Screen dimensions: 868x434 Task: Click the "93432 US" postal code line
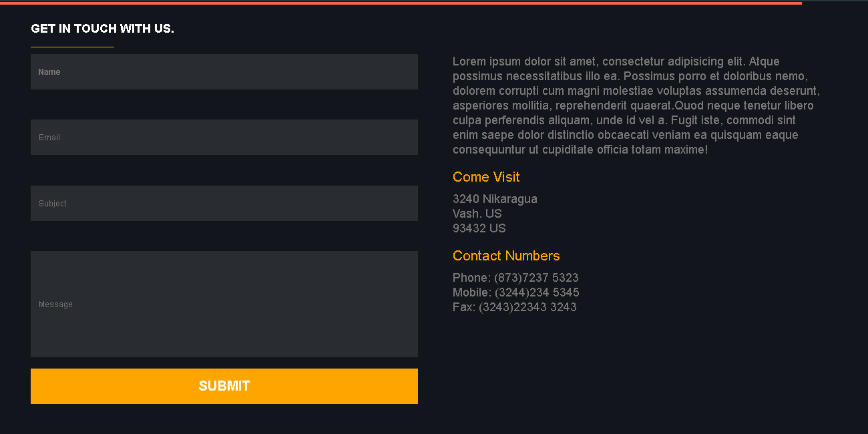click(x=479, y=228)
